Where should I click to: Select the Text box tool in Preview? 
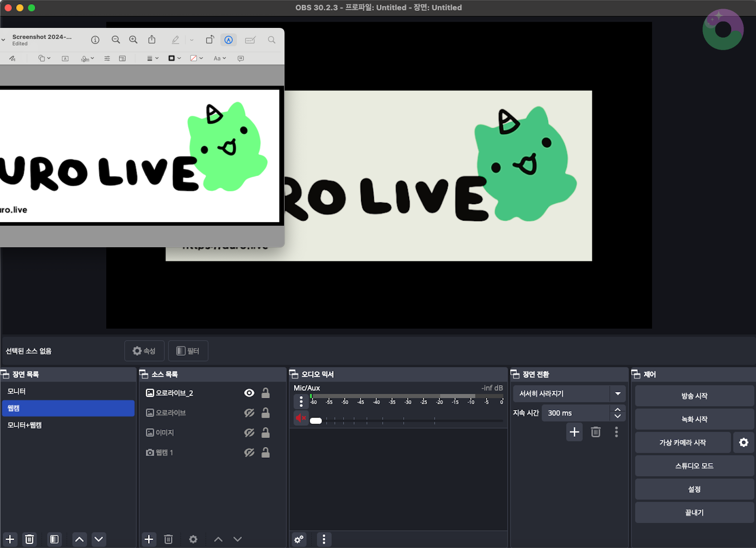pyautogui.click(x=66, y=58)
